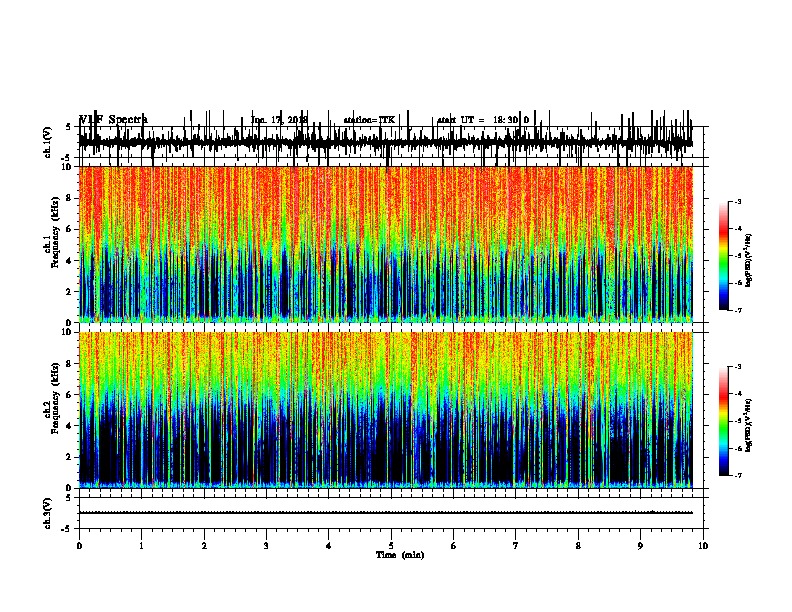Viewport: 792px width, 612px height.
Task: Click time axis tick label '2'
Action: [x=204, y=546]
